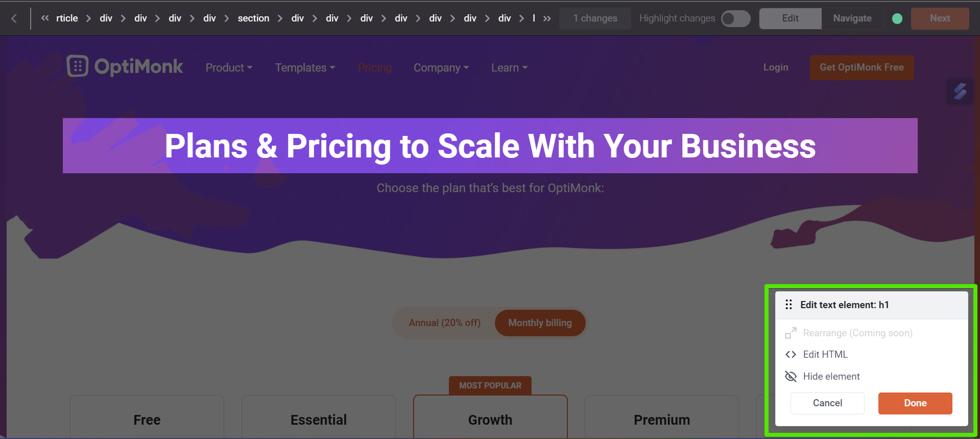Viewport: 980px width, 439px height.
Task: Click the Edit HTML code brackets icon
Action: 791,354
